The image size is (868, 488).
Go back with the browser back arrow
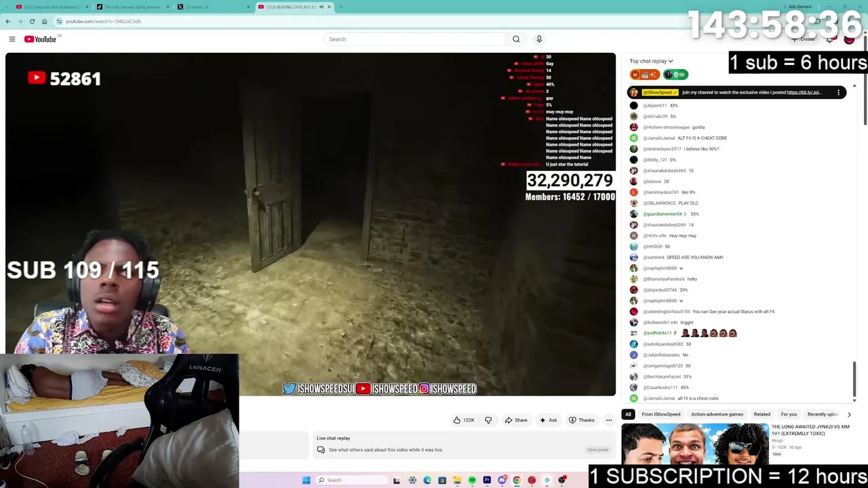(x=7, y=21)
